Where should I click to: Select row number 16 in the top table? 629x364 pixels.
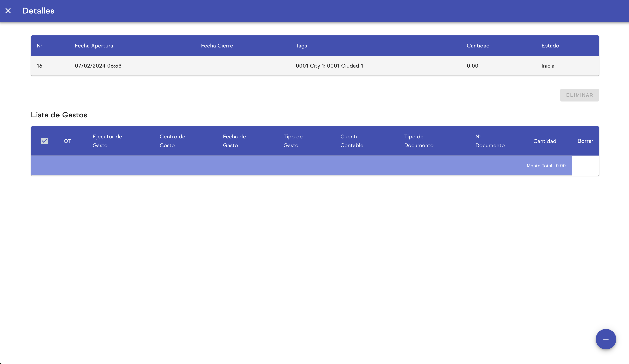[39, 66]
